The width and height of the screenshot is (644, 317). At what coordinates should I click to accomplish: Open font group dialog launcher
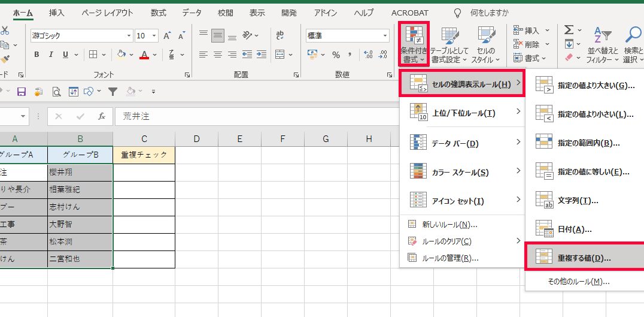click(x=187, y=76)
